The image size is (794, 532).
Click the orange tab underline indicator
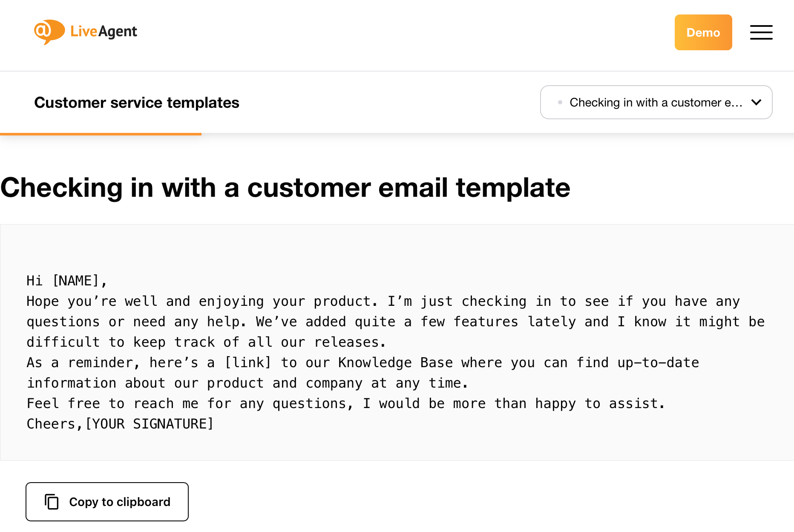[x=101, y=134]
